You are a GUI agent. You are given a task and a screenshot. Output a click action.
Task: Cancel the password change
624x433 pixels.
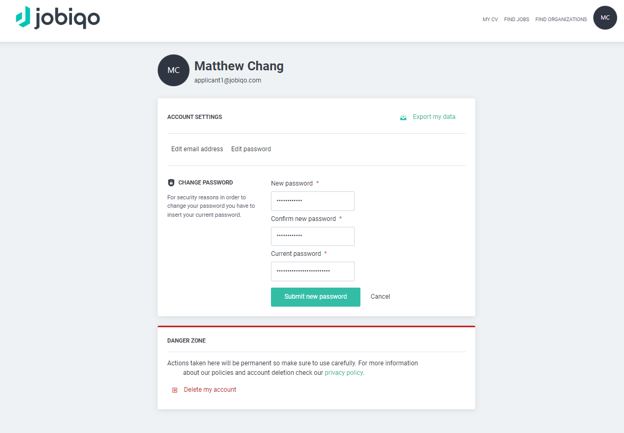click(380, 296)
